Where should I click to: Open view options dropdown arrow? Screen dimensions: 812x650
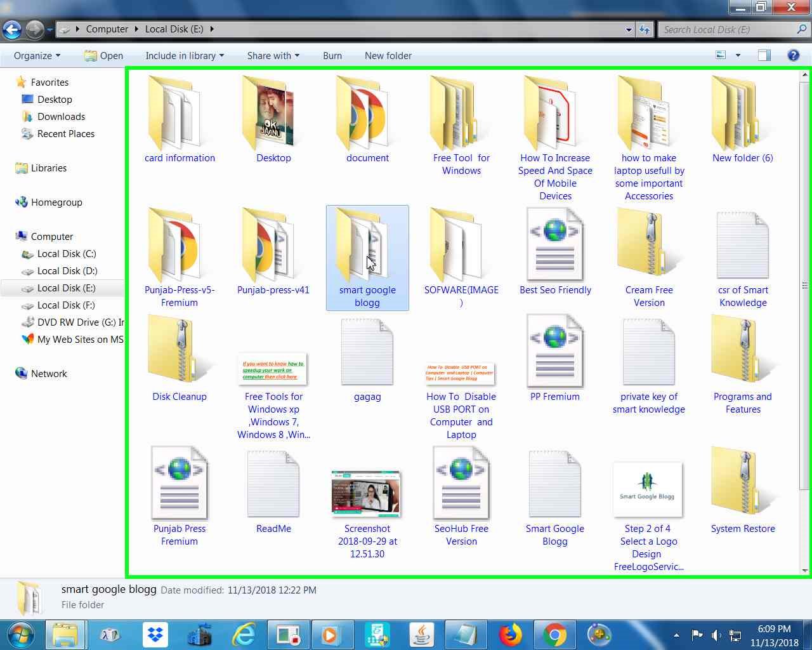pyautogui.click(x=738, y=55)
